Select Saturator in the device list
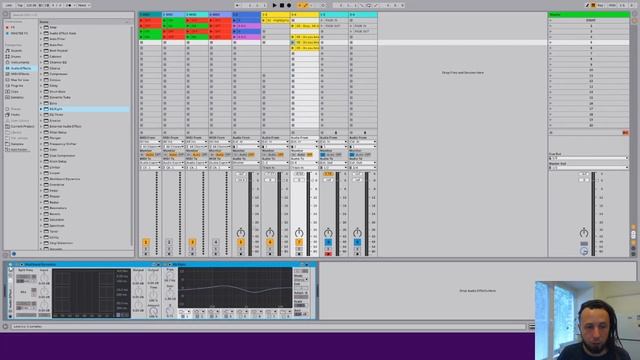 point(57,220)
